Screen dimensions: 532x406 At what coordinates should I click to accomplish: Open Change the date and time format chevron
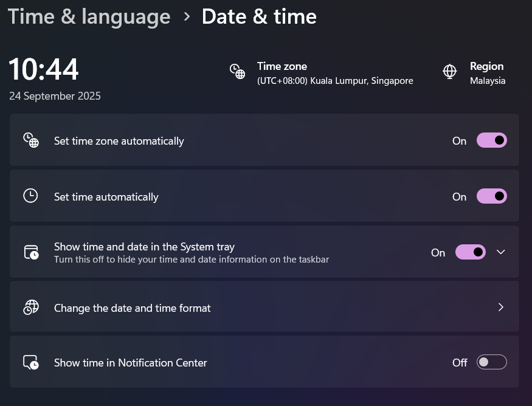coord(500,308)
